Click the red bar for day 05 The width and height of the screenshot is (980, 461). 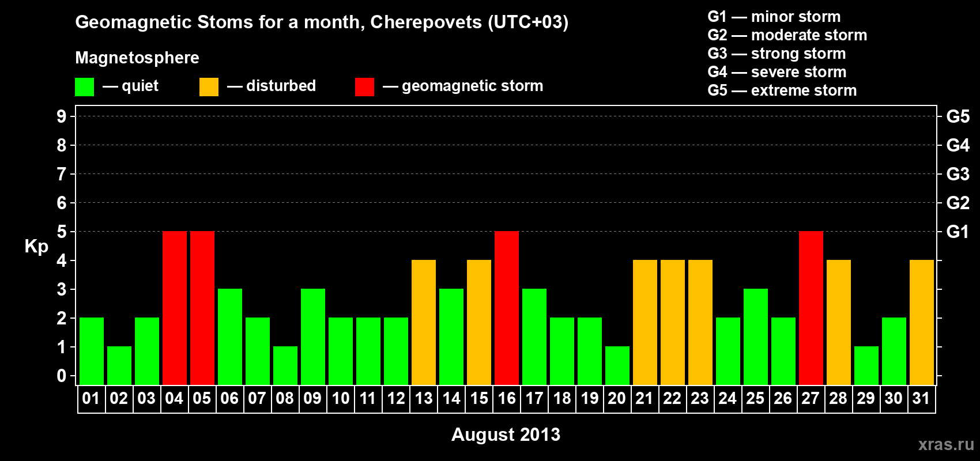[x=202, y=308]
